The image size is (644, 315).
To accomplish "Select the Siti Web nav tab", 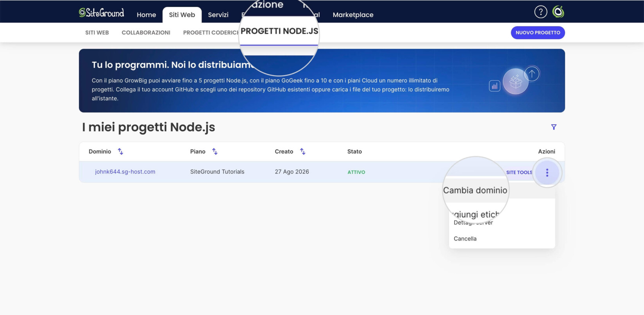I will coord(182,15).
